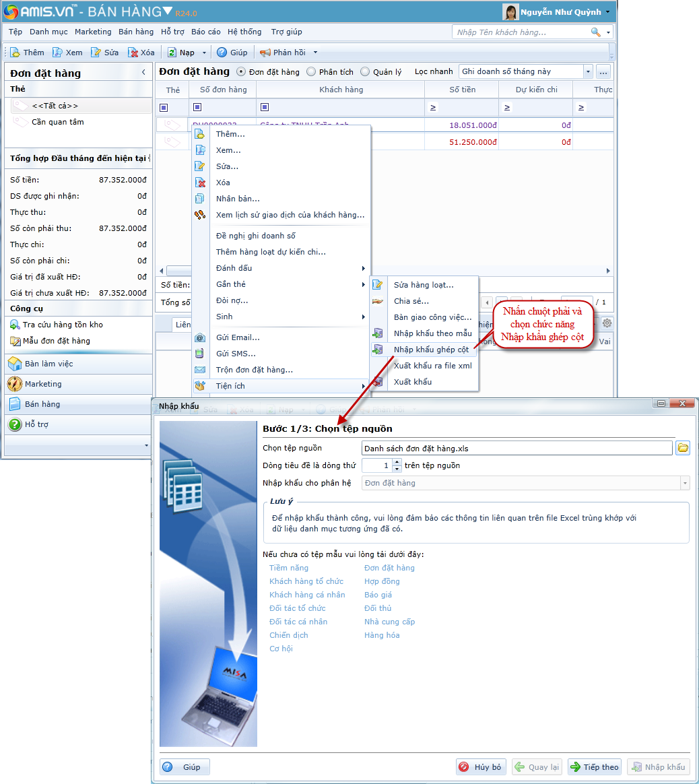The image size is (699, 784).
Task: Select the Đơn đặt hàng radio button
Action: (242, 72)
